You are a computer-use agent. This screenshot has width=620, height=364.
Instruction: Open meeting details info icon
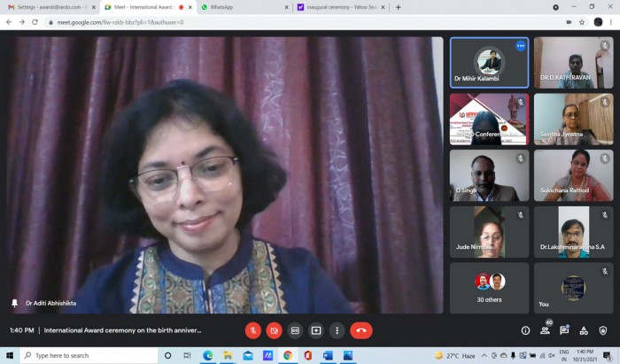coord(525,330)
